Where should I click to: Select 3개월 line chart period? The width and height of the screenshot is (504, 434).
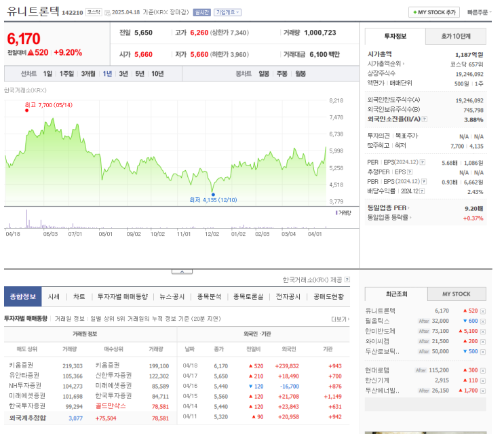tap(88, 74)
